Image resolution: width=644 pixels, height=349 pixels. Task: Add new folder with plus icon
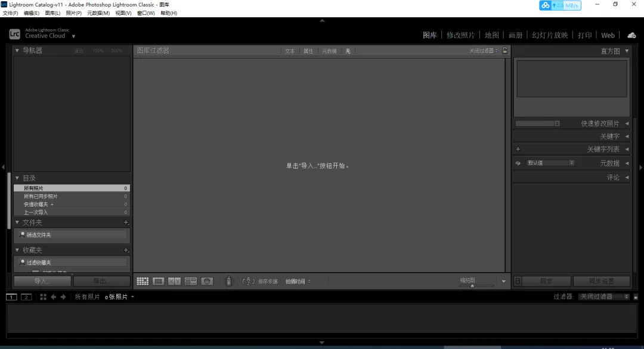pyautogui.click(x=126, y=223)
